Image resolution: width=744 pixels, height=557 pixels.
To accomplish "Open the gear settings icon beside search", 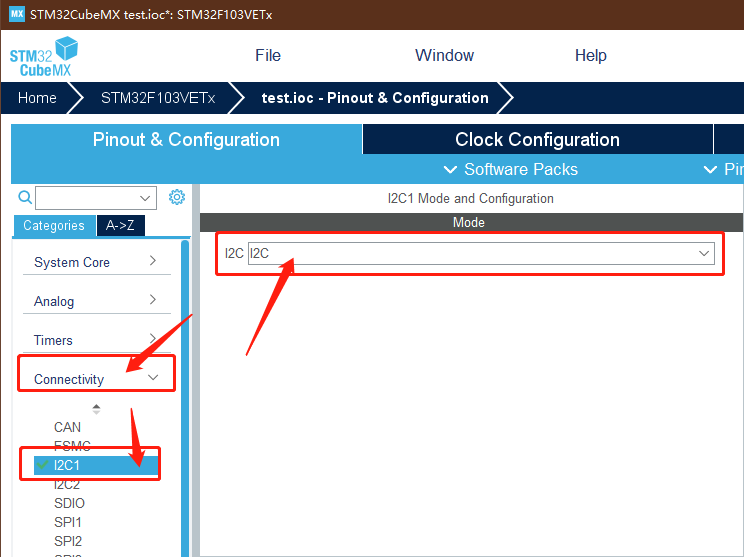I will click(x=177, y=197).
